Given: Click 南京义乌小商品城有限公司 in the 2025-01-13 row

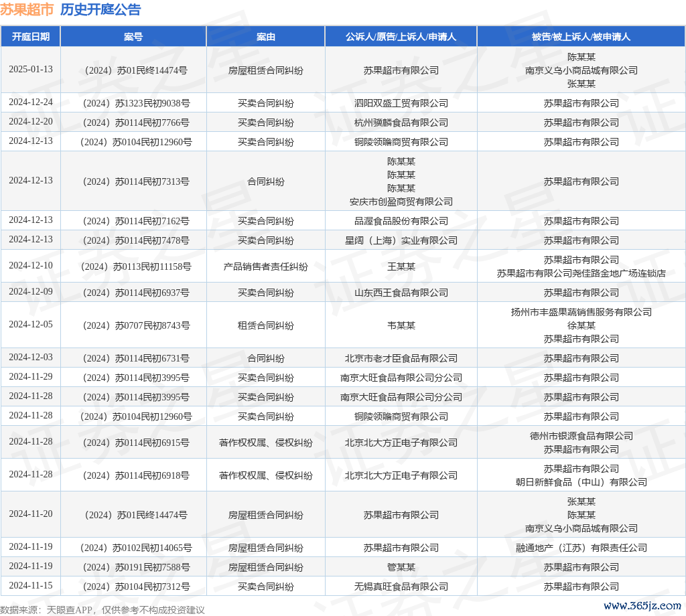Looking at the screenshot, I should click(x=581, y=71).
